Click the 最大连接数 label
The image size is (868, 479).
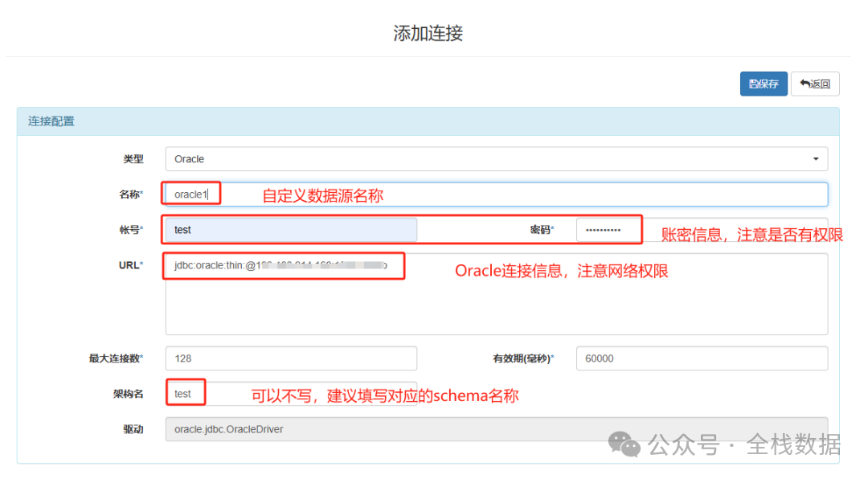pyautogui.click(x=116, y=358)
